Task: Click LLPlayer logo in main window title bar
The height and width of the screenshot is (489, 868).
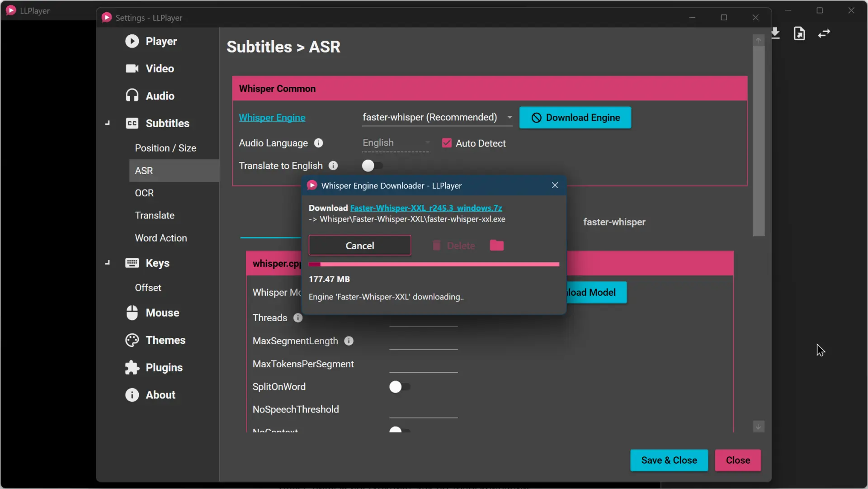Action: 11,10
